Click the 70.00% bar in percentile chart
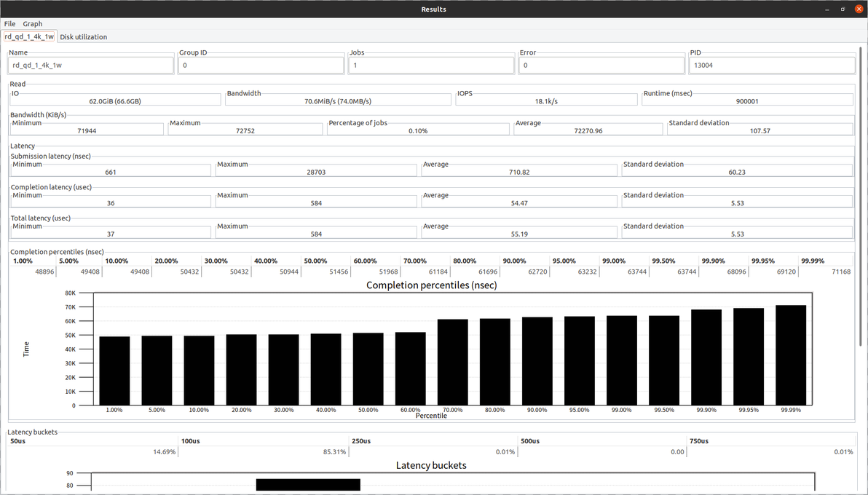 (x=453, y=362)
